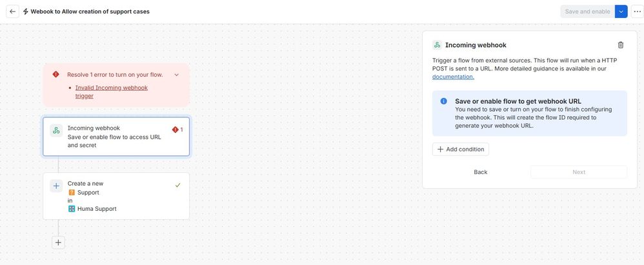Click Save and enable
This screenshot has height=265, width=644.
pos(587,12)
